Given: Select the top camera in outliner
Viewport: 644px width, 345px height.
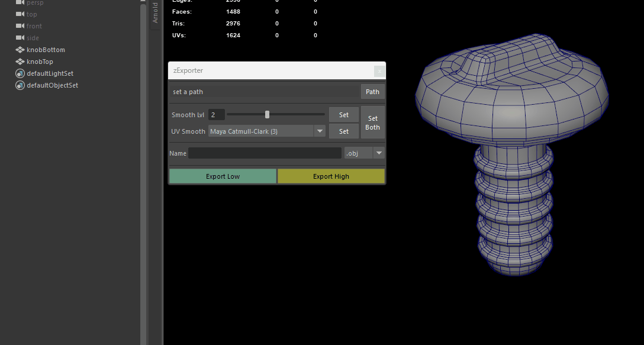Looking at the screenshot, I should coord(31,14).
